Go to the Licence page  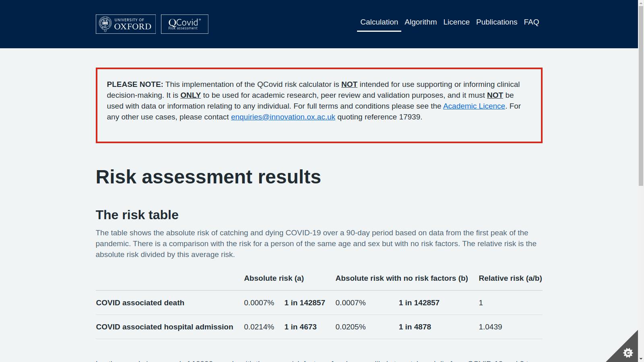(456, 22)
